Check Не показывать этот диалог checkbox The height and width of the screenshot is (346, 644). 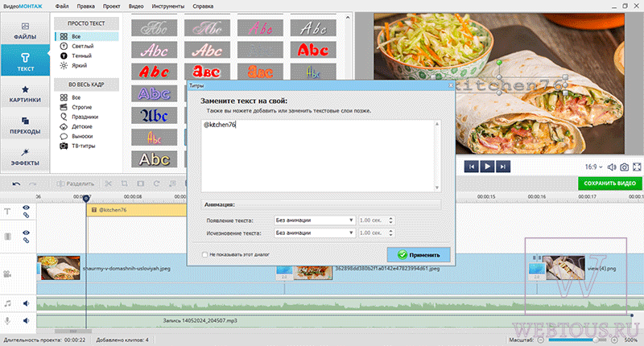tap(205, 254)
